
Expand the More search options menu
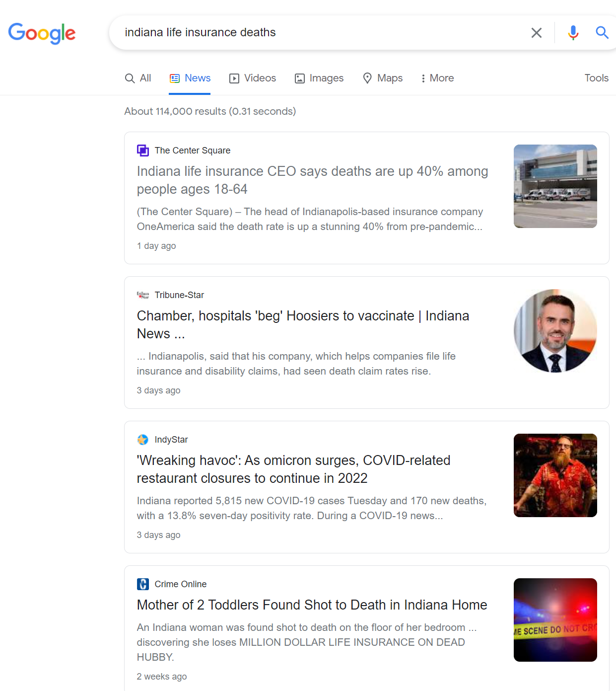(x=437, y=78)
